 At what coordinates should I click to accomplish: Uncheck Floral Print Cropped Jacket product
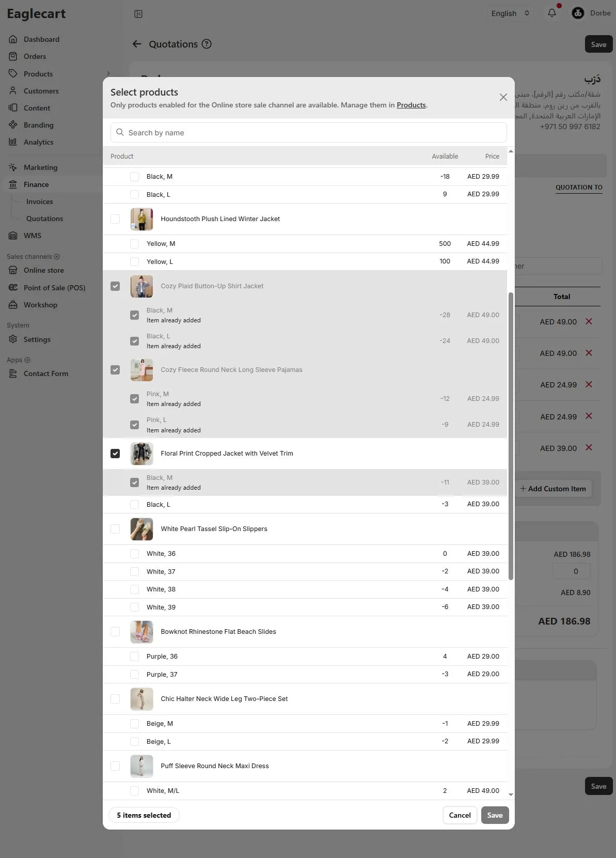point(115,454)
